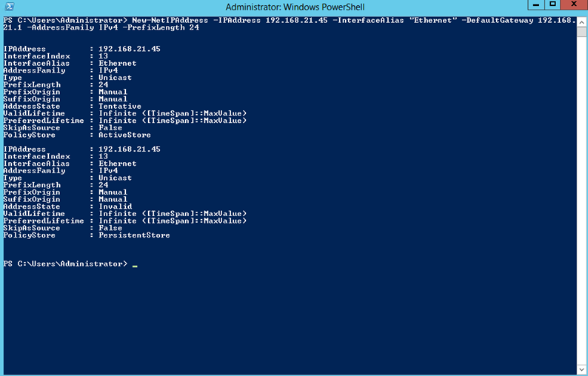The width and height of the screenshot is (588, 376).
Task: Click at the blinking prompt cursor
Action: click(135, 266)
